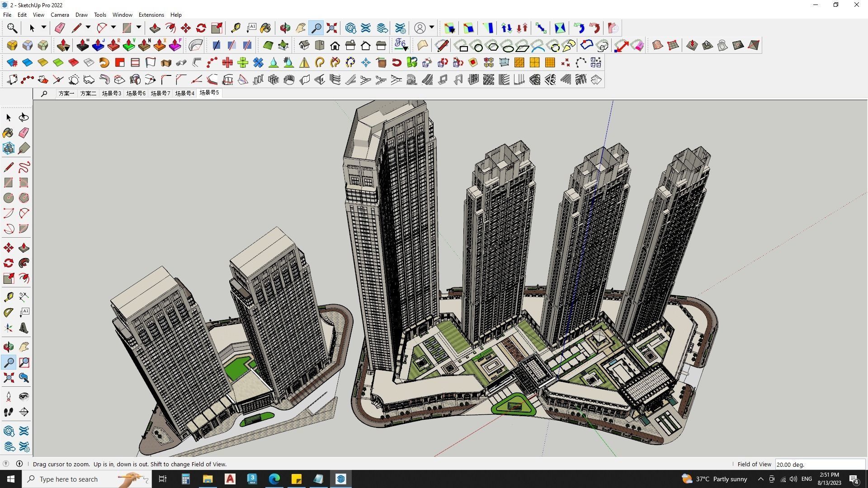868x488 pixels.
Task: Select the Follow Me tool in left toolbar
Action: click(x=24, y=263)
